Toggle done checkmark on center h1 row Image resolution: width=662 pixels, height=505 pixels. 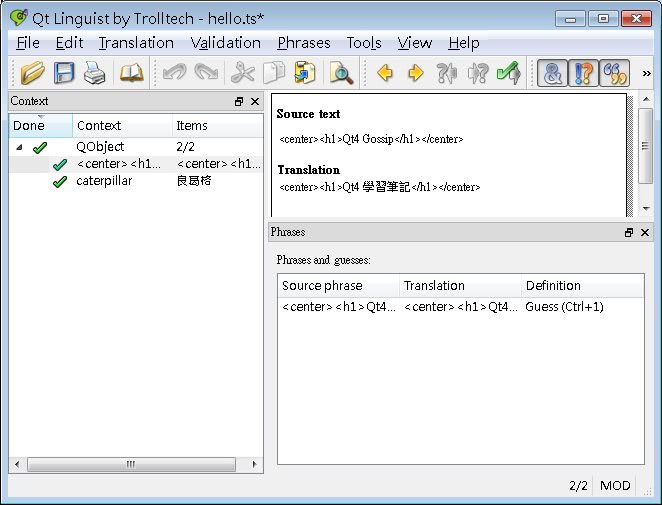click(60, 164)
